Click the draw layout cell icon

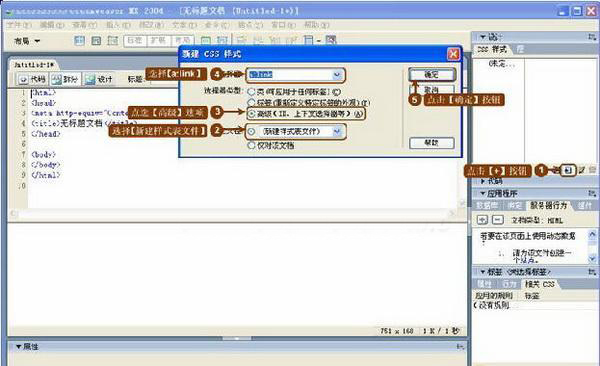[222, 40]
